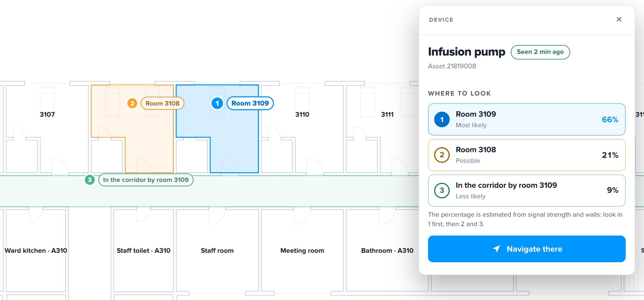Click 'Most likely' subtitle text
Screen dimensions: 644x300
click(x=471, y=125)
